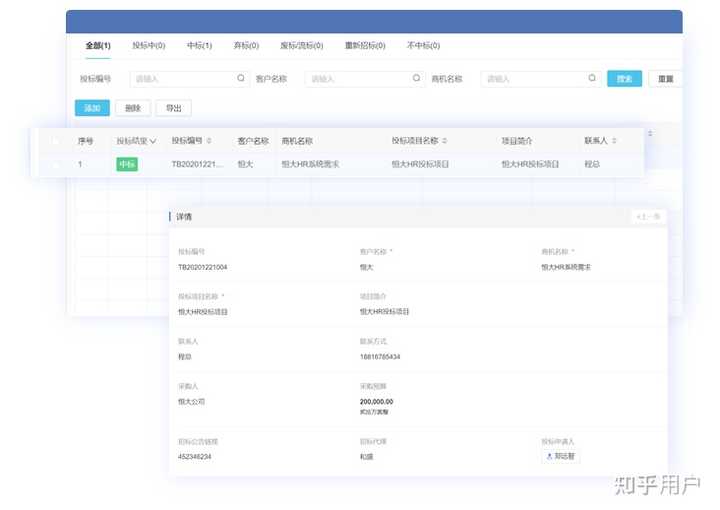Screen dimensions: 720x510
Task: Click the 恒大HR系统需求 value in details panel
Action: [x=566, y=267]
